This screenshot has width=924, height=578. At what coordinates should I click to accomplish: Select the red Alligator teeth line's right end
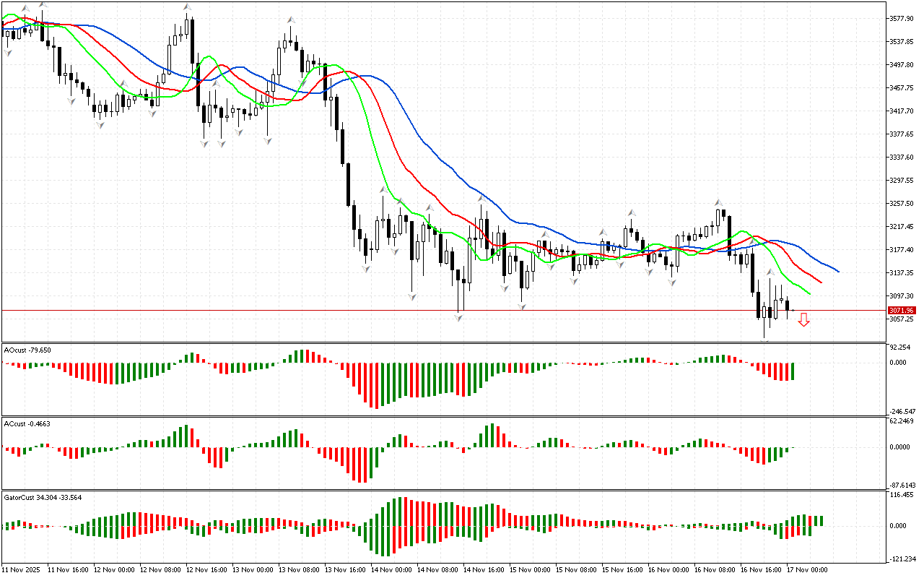coord(820,282)
